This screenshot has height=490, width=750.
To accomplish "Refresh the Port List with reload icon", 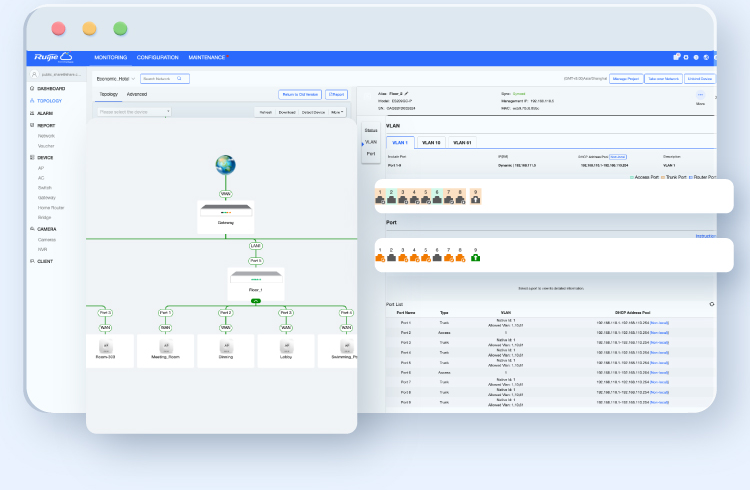I will pyautogui.click(x=711, y=303).
